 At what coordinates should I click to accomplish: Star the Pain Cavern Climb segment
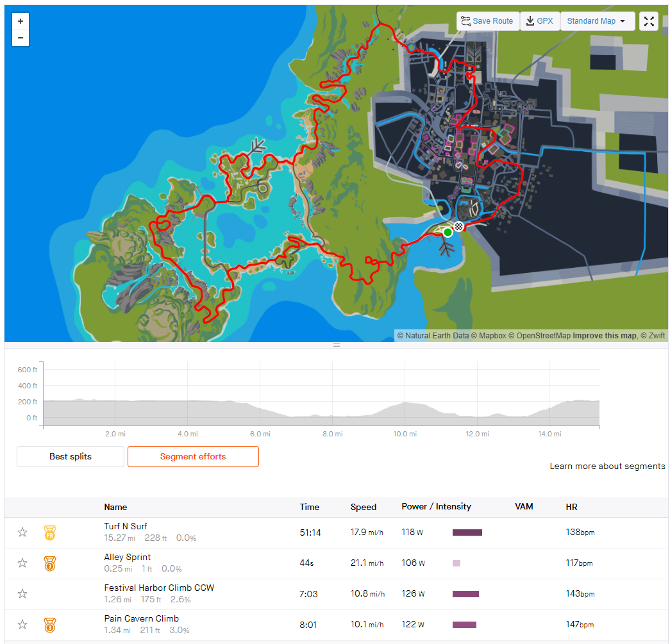coord(22,624)
